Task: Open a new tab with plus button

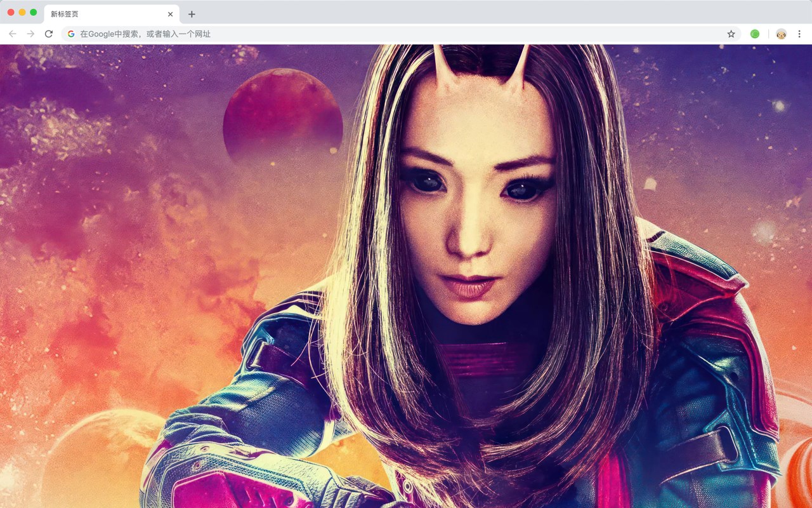Action: click(192, 14)
